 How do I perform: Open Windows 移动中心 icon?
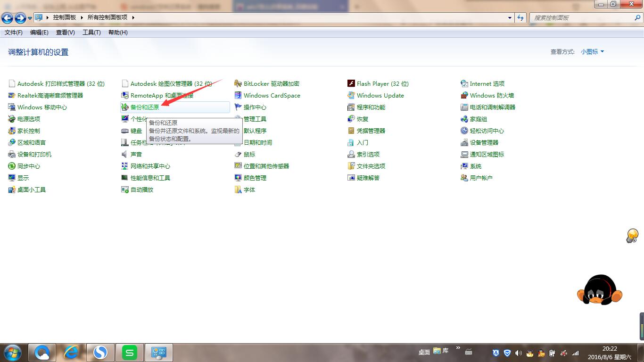pos(12,107)
